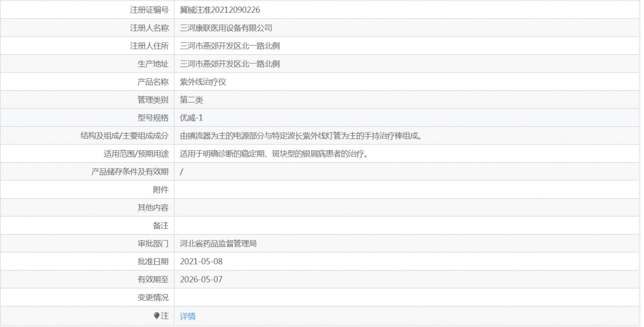Image resolution: width=644 pixels, height=327 pixels.
Task: Click the intended-use text starting 适用于明确诊断
Action: [274, 154]
